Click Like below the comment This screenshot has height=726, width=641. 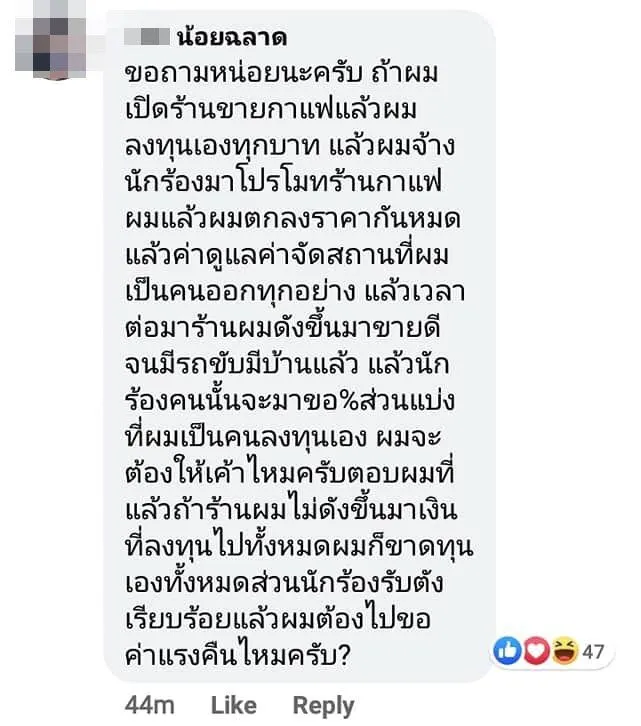click(x=233, y=705)
